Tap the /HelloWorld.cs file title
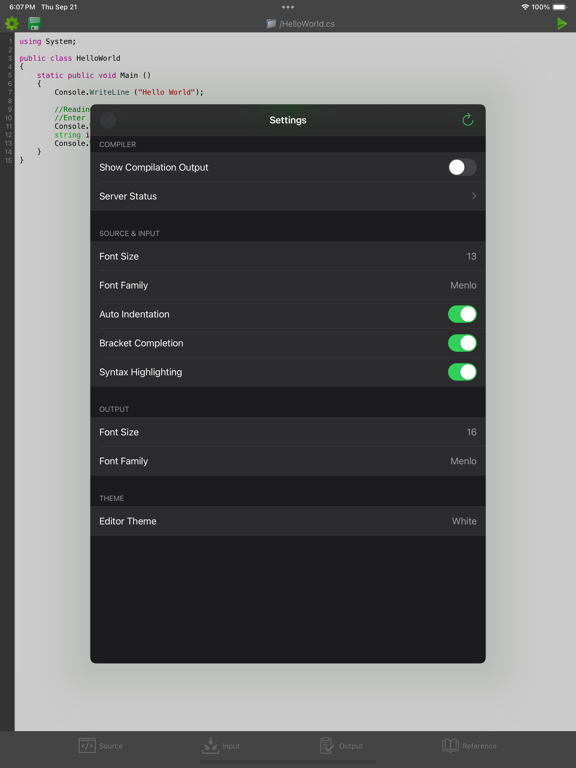This screenshot has width=576, height=768. click(307, 24)
